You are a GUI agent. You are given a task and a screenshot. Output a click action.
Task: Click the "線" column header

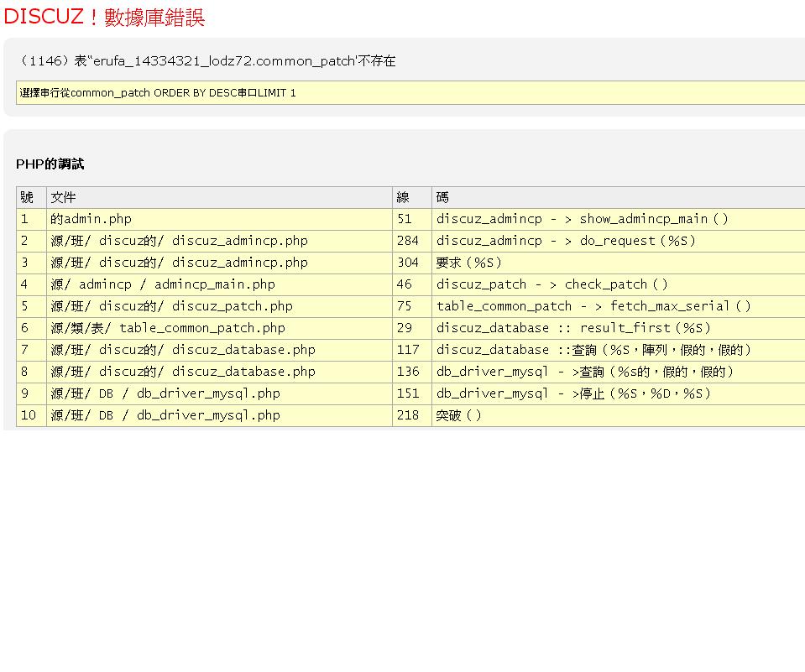[x=412, y=197]
